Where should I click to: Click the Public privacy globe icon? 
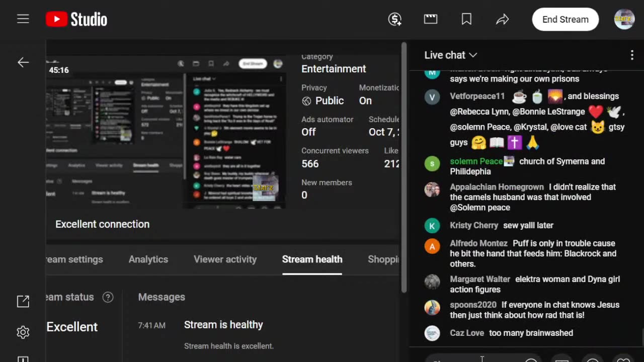click(306, 101)
